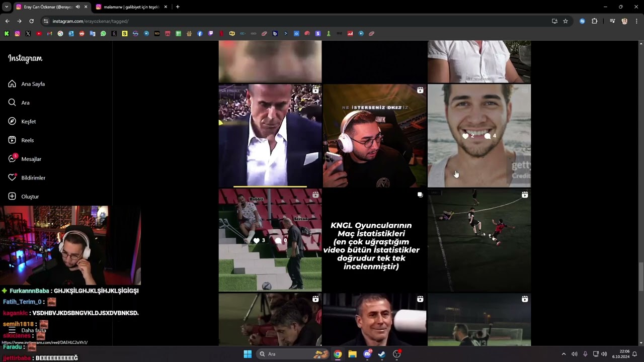The image size is (644, 362).
Task: Open the Kick bookmark
Action: coord(7,34)
